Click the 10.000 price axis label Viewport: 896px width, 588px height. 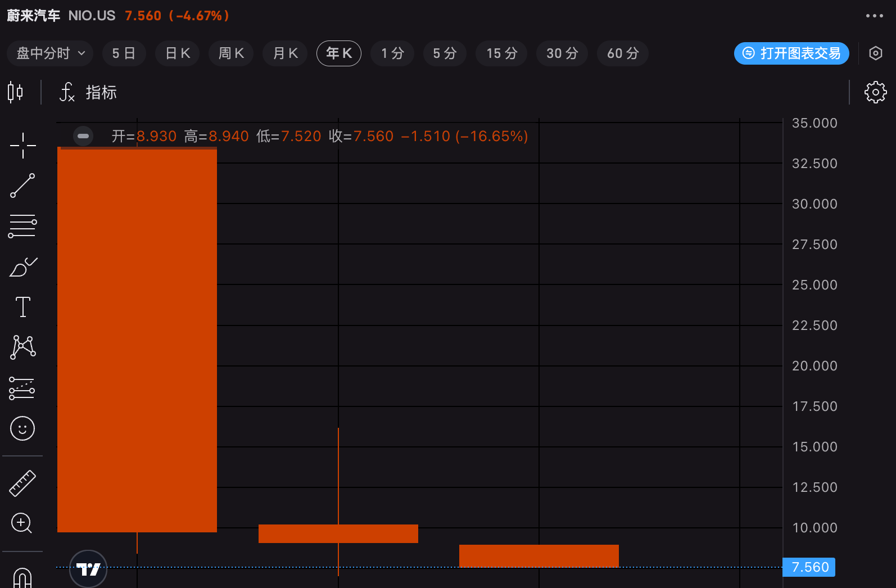pos(814,528)
